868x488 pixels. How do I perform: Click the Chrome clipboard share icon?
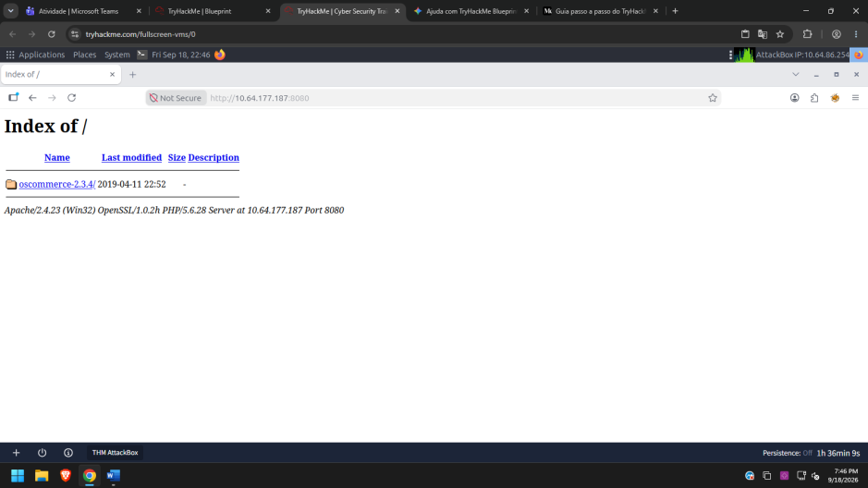click(x=745, y=34)
